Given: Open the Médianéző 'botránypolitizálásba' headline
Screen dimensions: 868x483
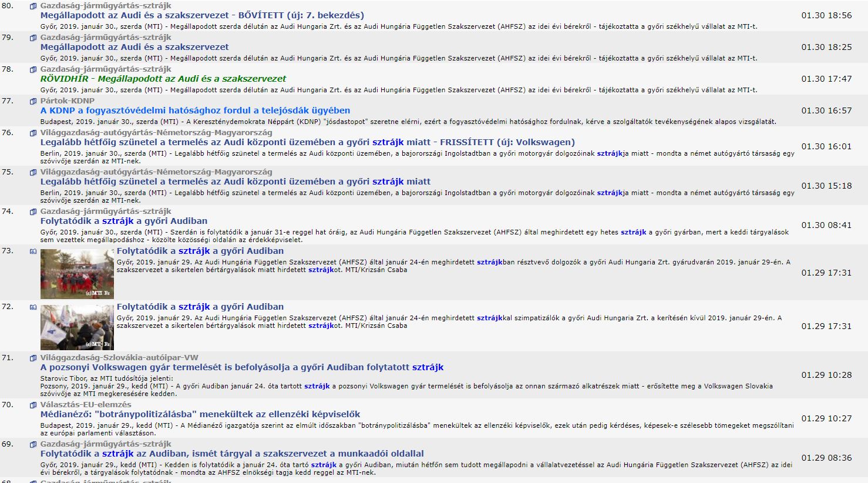Looking at the screenshot, I should (200, 414).
